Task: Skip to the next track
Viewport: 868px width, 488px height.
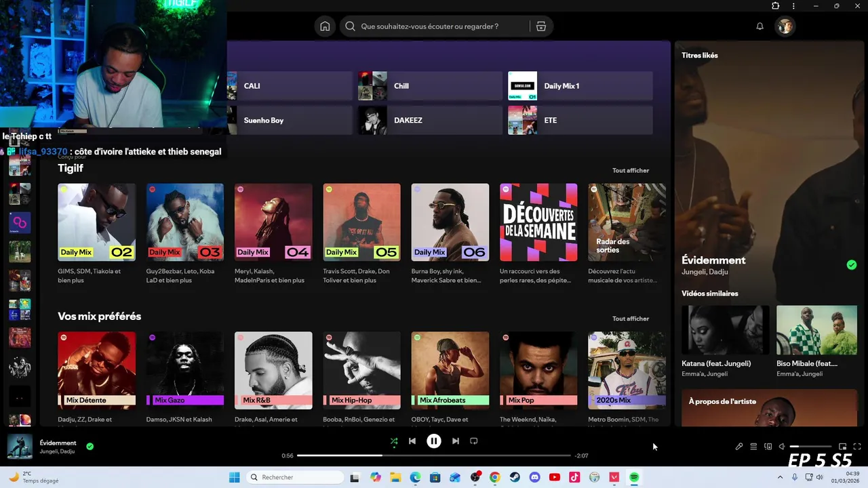Action: pyautogui.click(x=456, y=441)
